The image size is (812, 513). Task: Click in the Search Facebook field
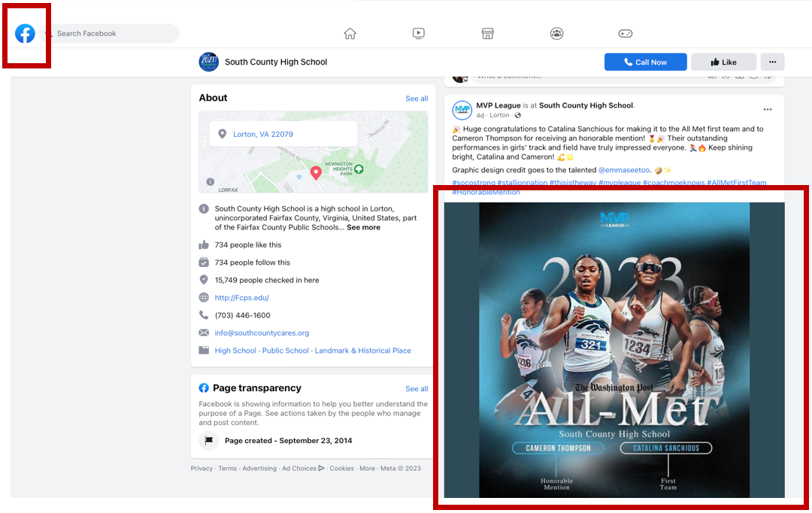(x=110, y=34)
